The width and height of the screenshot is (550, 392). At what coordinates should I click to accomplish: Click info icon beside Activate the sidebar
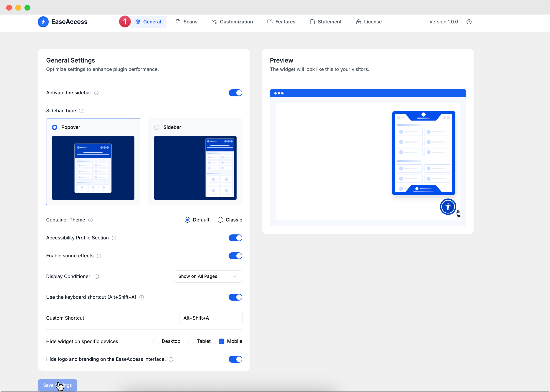[x=96, y=93]
